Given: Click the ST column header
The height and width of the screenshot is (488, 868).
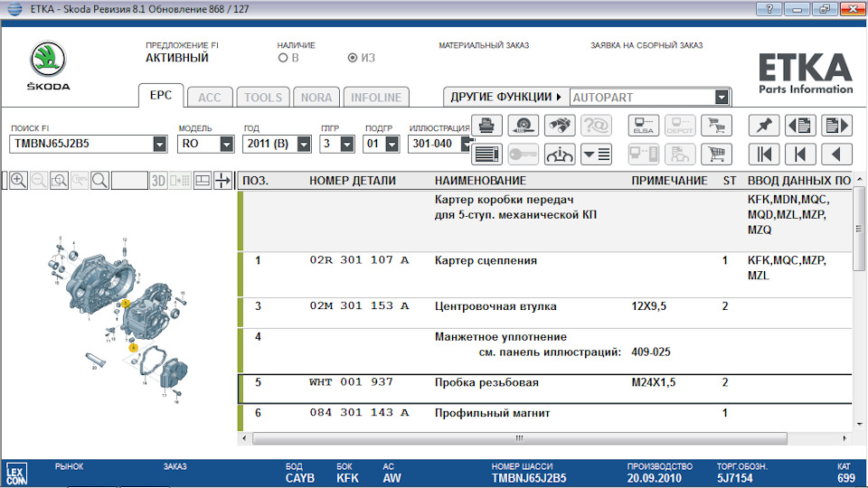Looking at the screenshot, I should pos(729,181).
